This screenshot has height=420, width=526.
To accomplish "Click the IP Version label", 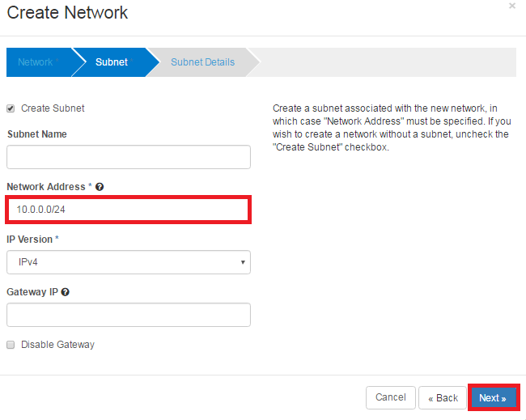I will click(30, 240).
